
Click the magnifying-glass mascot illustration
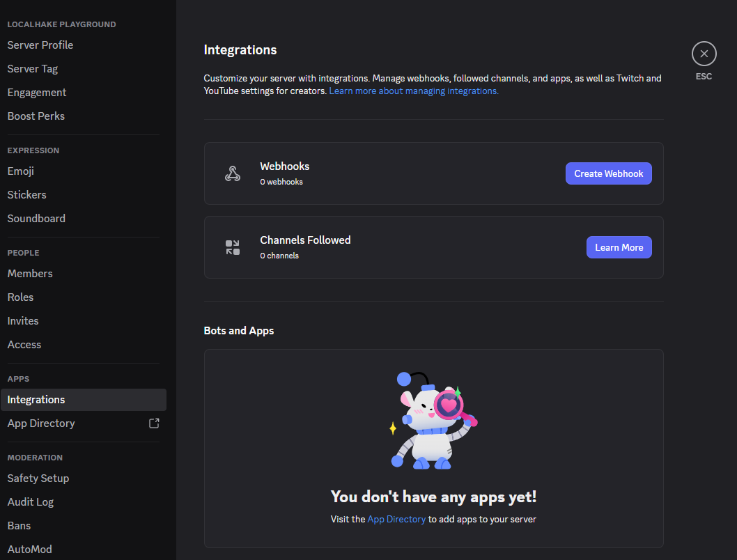click(433, 419)
